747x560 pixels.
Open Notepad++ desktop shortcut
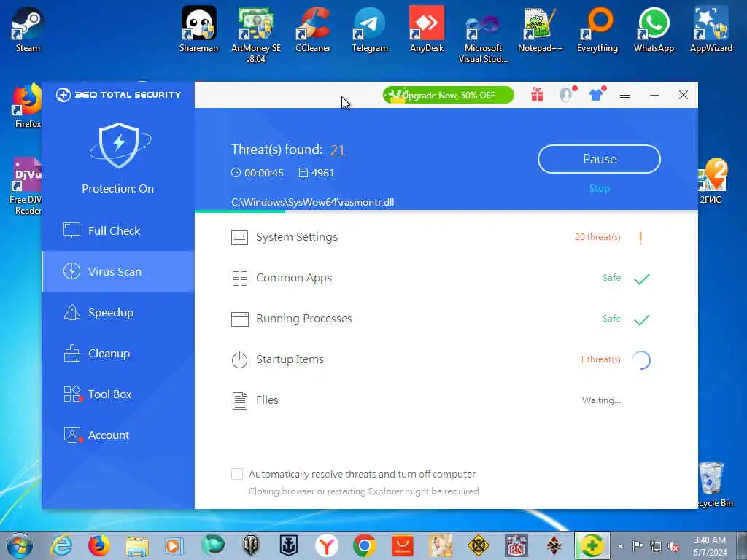click(x=541, y=29)
